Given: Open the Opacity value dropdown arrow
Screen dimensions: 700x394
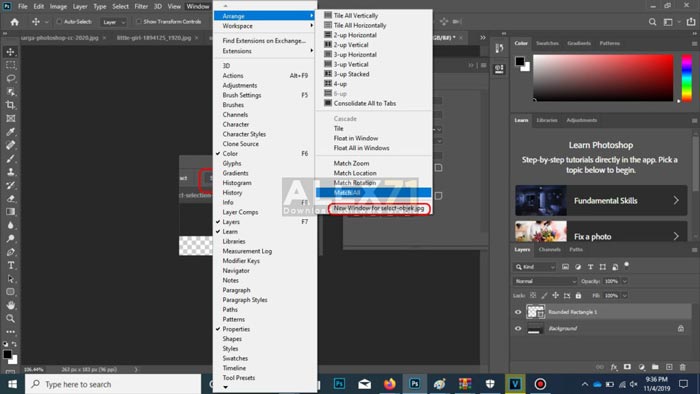Looking at the screenshot, I should [625, 281].
